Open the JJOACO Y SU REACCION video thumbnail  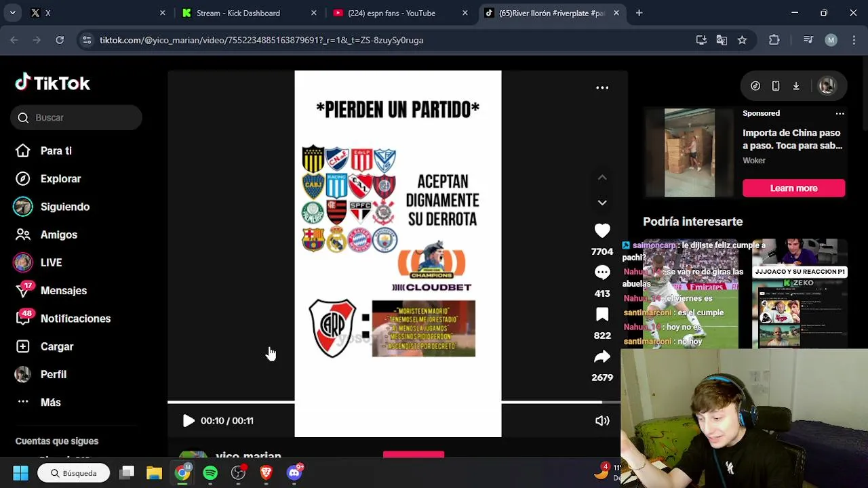point(800,293)
